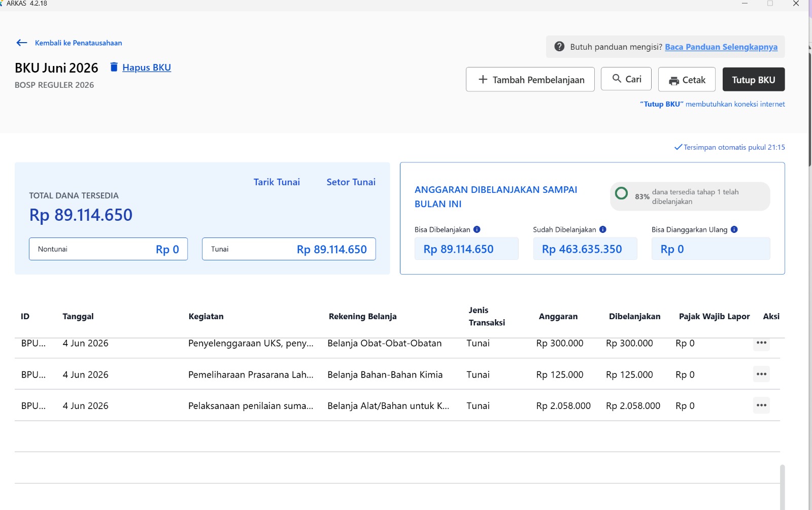Click the ID cell of the Obat-Obatan row

tap(33, 343)
